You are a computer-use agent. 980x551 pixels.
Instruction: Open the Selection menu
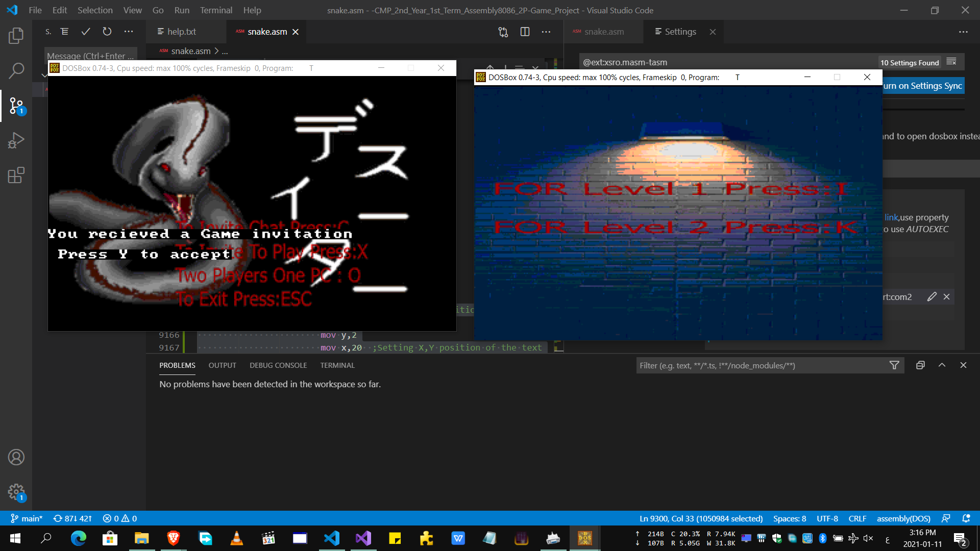[95, 10]
